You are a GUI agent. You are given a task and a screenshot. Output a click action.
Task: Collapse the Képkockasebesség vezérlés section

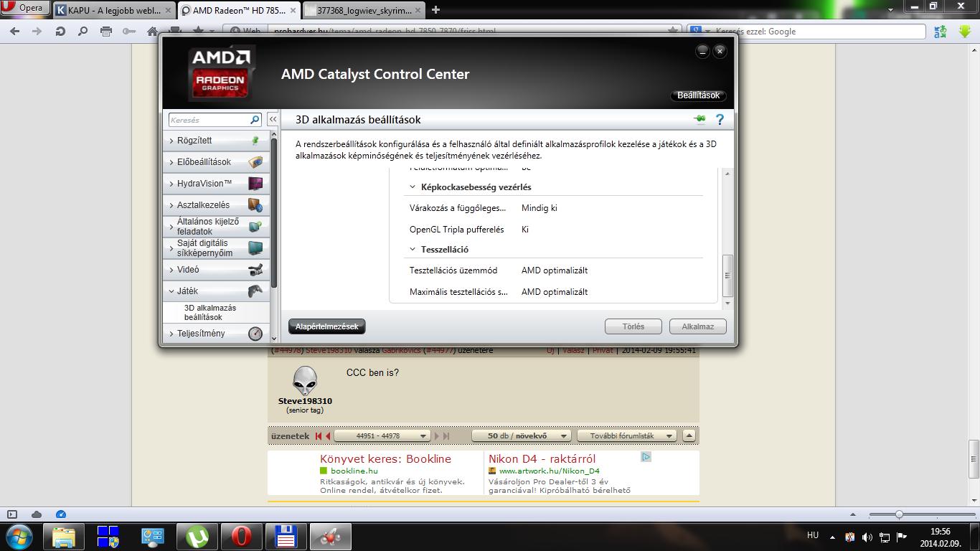[413, 187]
